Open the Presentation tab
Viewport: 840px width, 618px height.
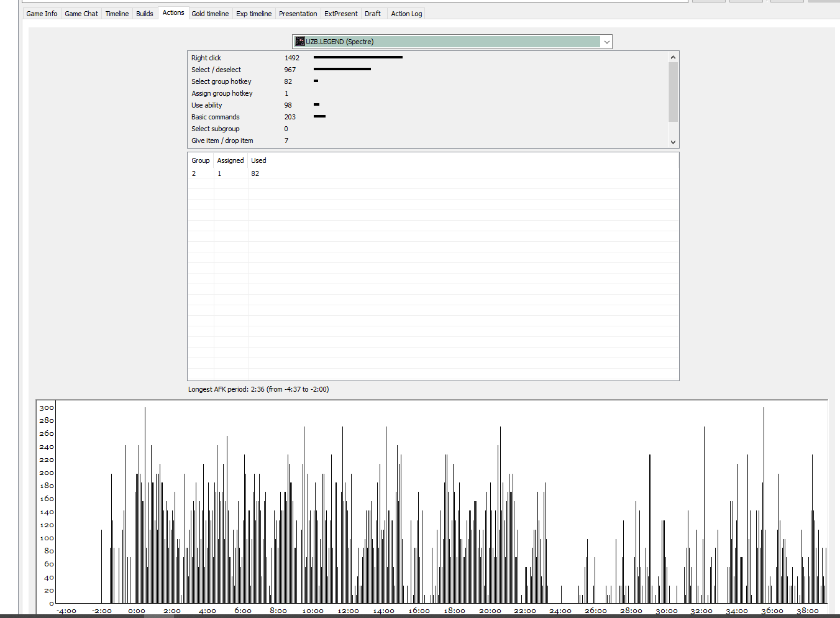tap(298, 14)
